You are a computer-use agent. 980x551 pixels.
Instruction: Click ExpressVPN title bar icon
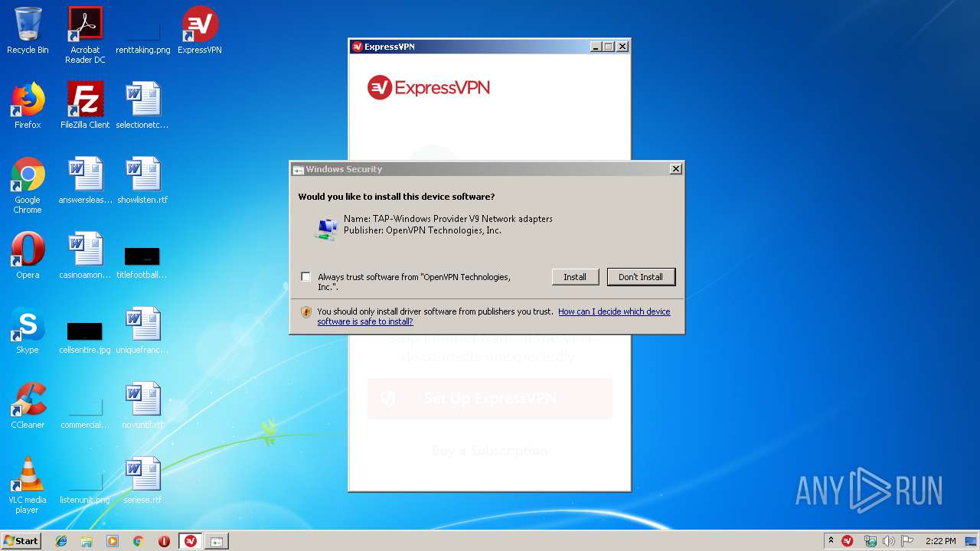[357, 47]
